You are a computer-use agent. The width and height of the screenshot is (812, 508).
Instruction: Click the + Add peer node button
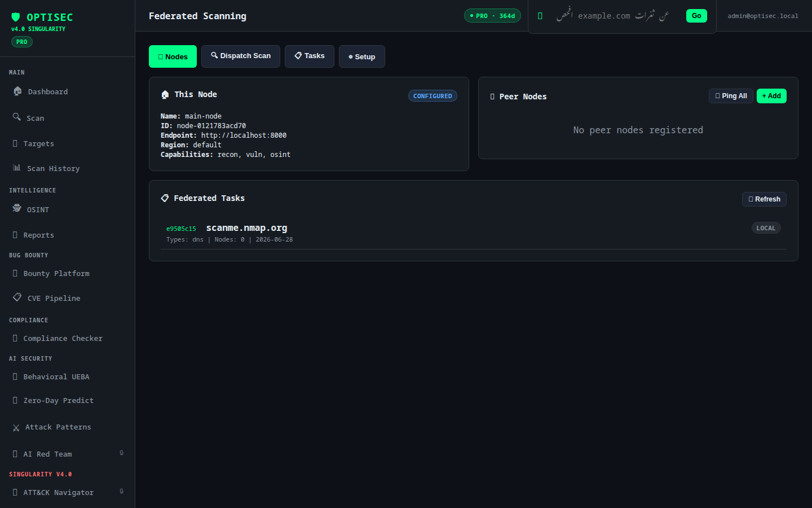click(x=771, y=96)
